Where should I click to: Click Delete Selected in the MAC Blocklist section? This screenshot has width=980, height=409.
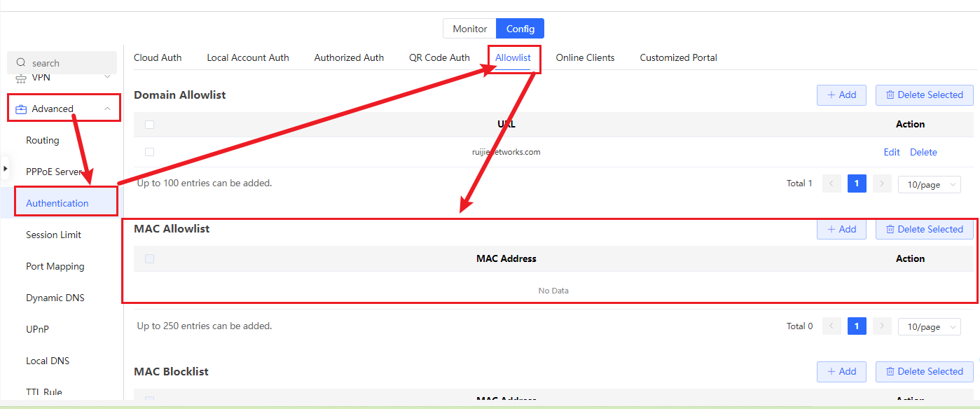[x=924, y=372]
